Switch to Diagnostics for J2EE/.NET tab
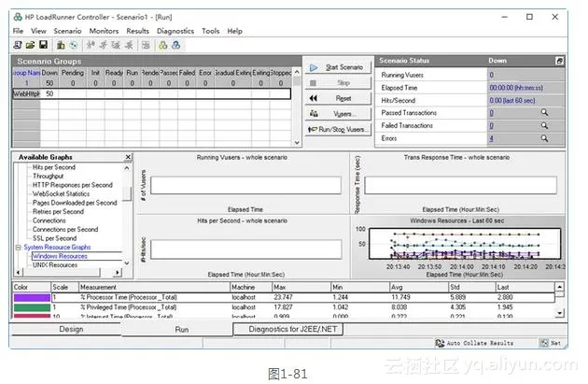Screen dimensions: 588x384 288,329
